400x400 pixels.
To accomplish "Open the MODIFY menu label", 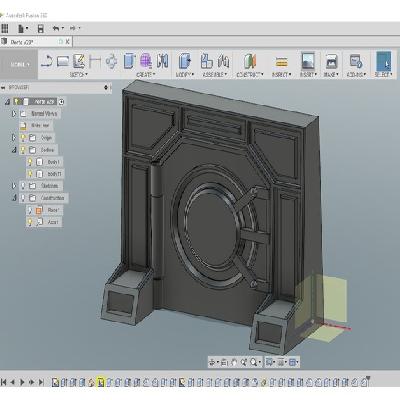I will coord(184,75).
